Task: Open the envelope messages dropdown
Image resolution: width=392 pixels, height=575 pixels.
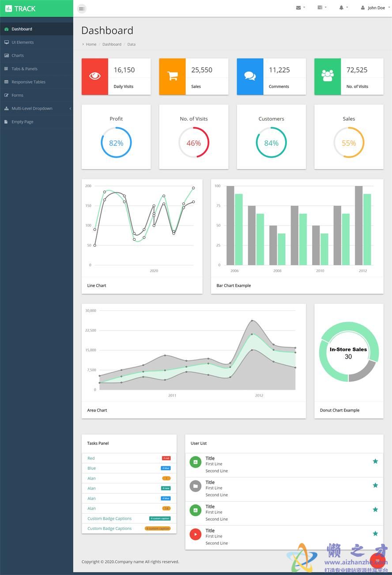Action: (x=300, y=8)
